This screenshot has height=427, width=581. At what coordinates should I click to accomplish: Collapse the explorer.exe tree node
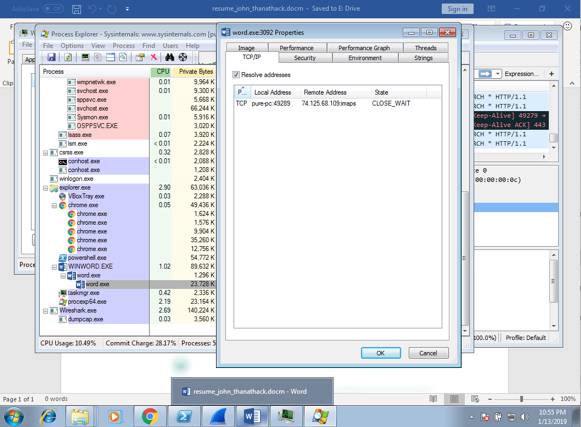click(x=46, y=188)
